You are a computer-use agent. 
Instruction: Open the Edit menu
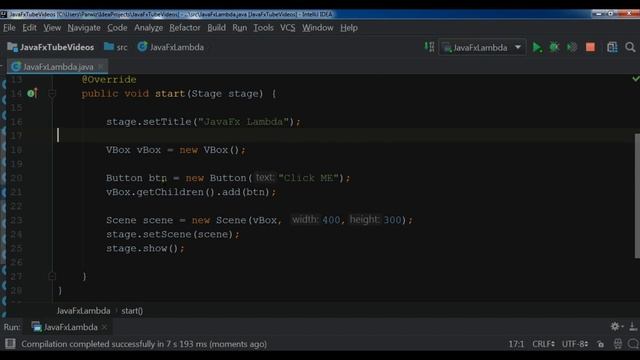pyautogui.click(x=29, y=28)
